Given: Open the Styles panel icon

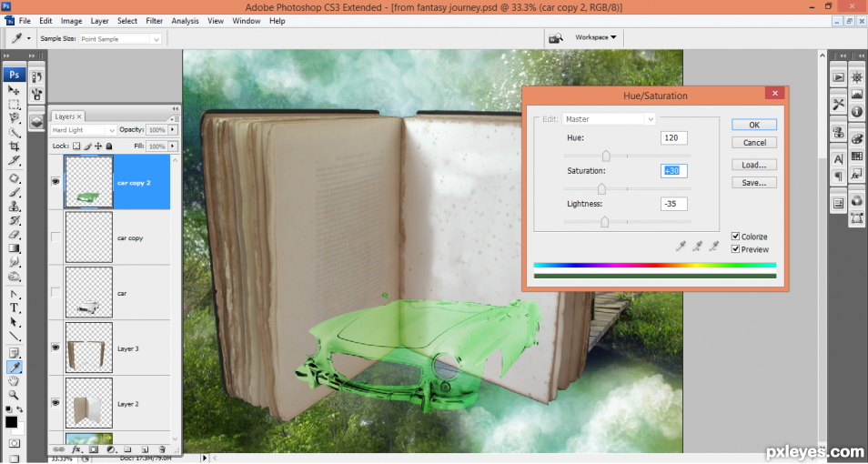Looking at the screenshot, I should 857,174.
